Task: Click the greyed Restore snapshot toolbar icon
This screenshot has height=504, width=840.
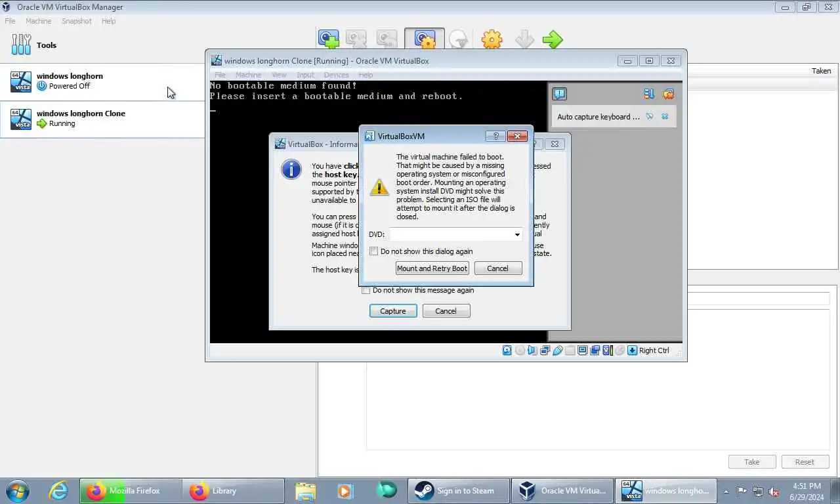Action: click(x=387, y=39)
